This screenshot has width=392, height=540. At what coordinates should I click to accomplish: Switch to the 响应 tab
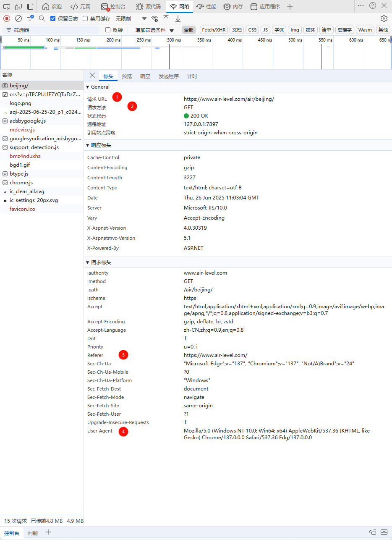coord(145,76)
